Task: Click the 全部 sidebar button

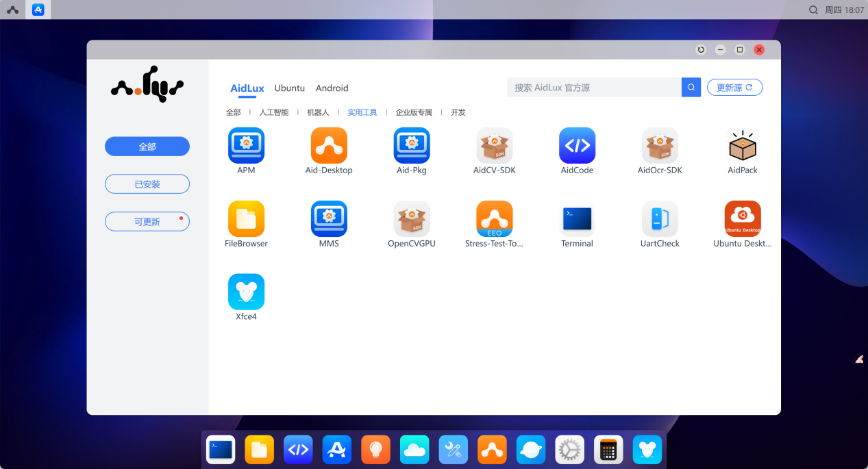Action: (x=147, y=147)
